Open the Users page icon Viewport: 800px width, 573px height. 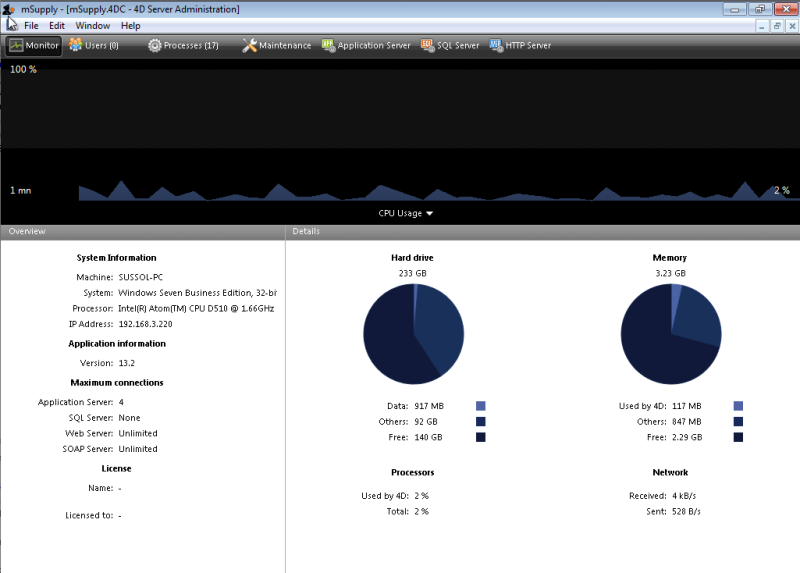pos(76,45)
